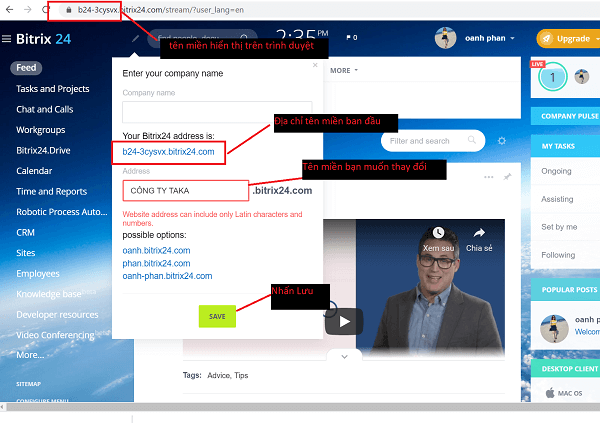This screenshot has width=600, height=423.
Task: Open Chat and Calls
Action: point(44,109)
